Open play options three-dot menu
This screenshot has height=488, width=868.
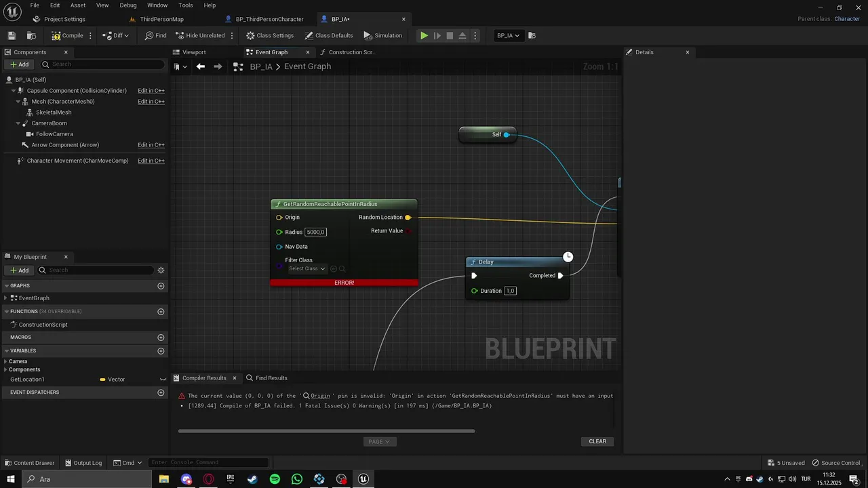475,35
